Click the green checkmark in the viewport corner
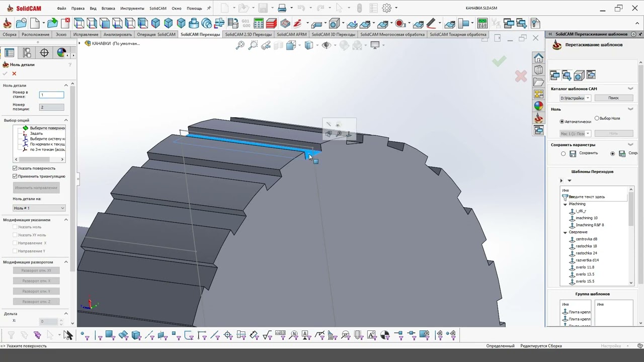 coord(499,61)
